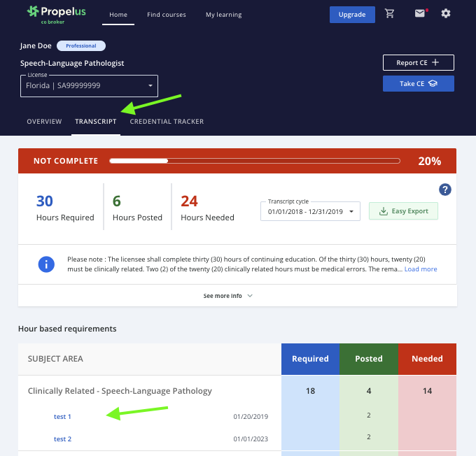Click the Upgrade button
Image resolution: width=476 pixels, height=456 pixels.
[x=351, y=15]
